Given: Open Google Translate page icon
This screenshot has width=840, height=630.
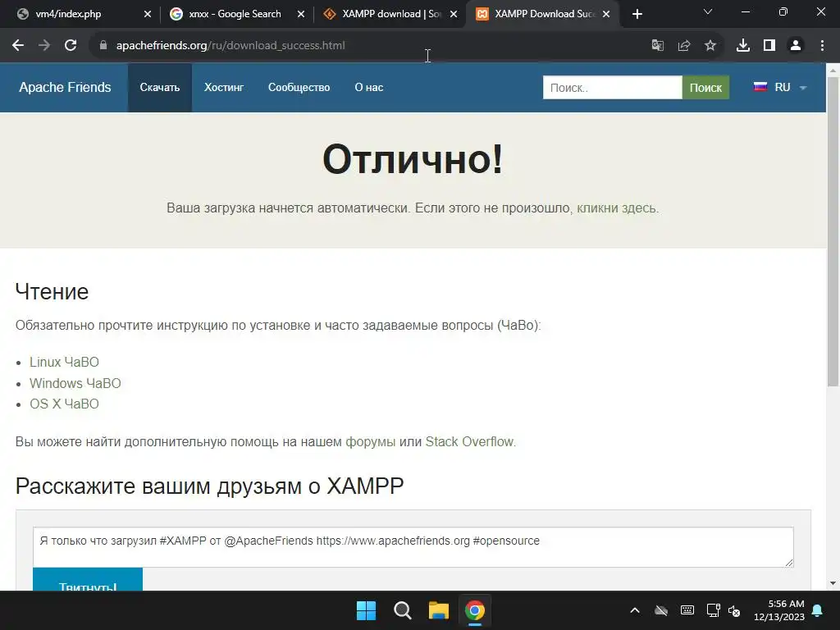Looking at the screenshot, I should [657, 46].
